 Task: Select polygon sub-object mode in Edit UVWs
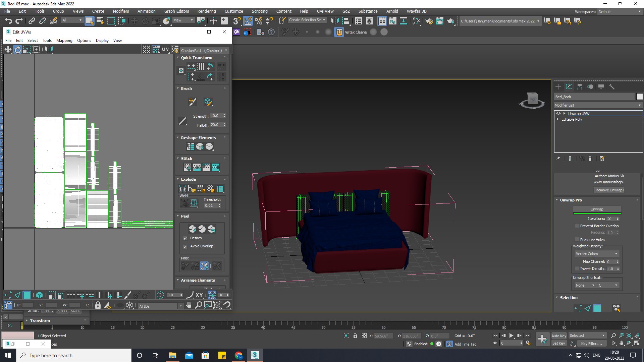point(27,295)
